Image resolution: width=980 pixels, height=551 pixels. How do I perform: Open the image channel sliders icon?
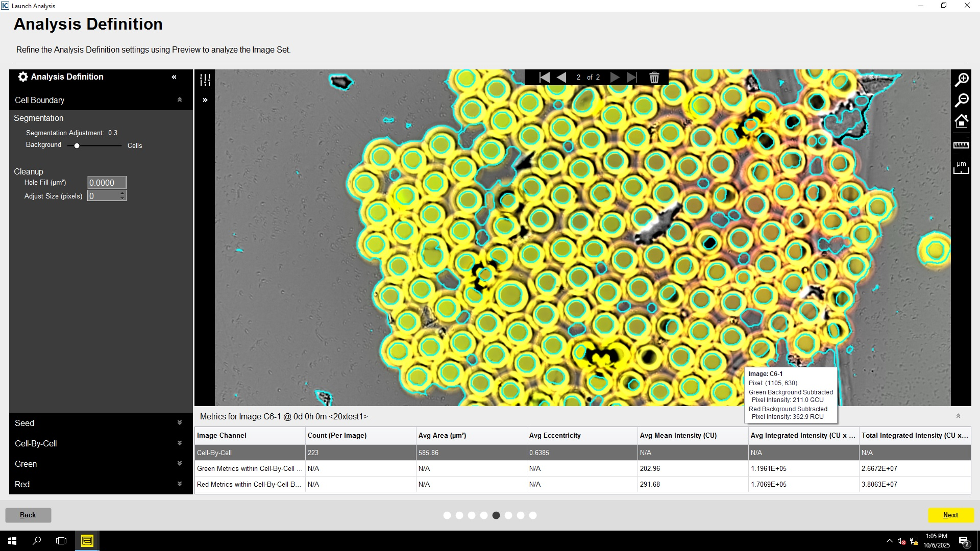click(205, 80)
